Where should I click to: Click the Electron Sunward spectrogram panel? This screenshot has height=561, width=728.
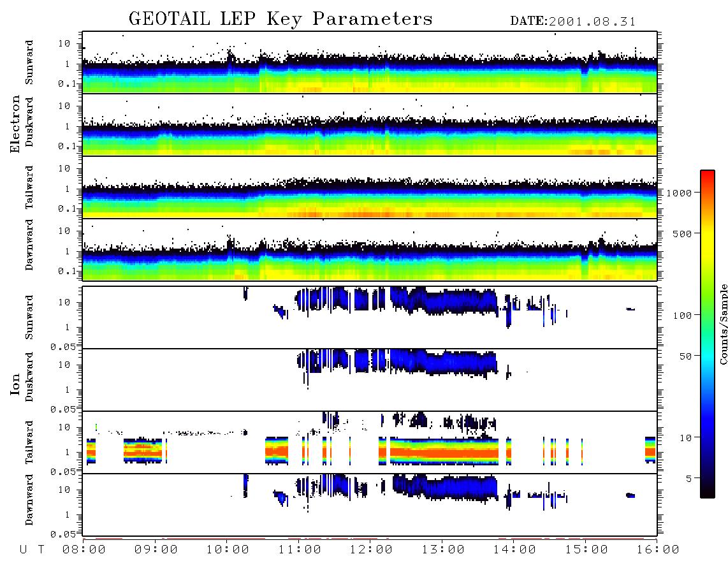click(x=370, y=62)
